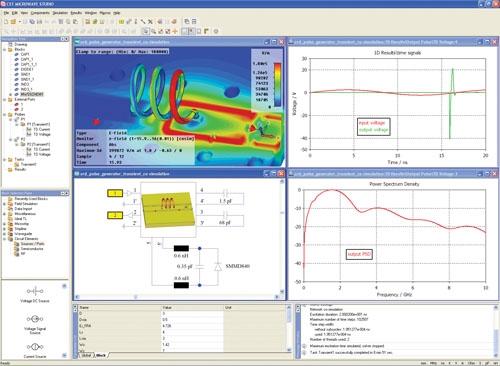Select the Voltage Signal Source symbol
The image size is (500, 366).
coord(35,319)
